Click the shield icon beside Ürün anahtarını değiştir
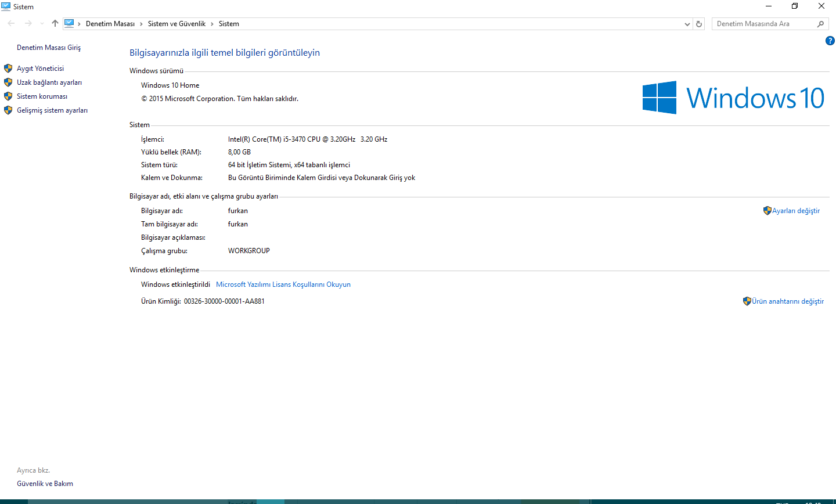The image size is (836, 504). 747,301
